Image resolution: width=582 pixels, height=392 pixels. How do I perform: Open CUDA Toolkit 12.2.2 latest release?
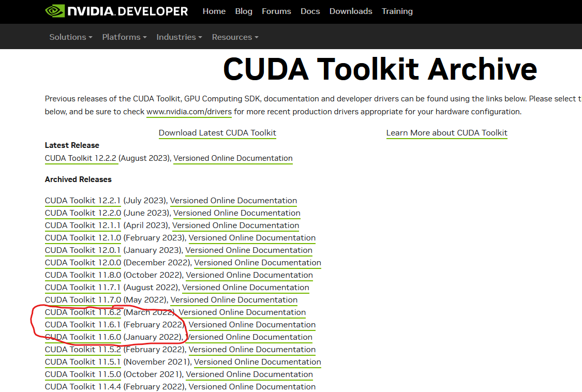coord(81,158)
